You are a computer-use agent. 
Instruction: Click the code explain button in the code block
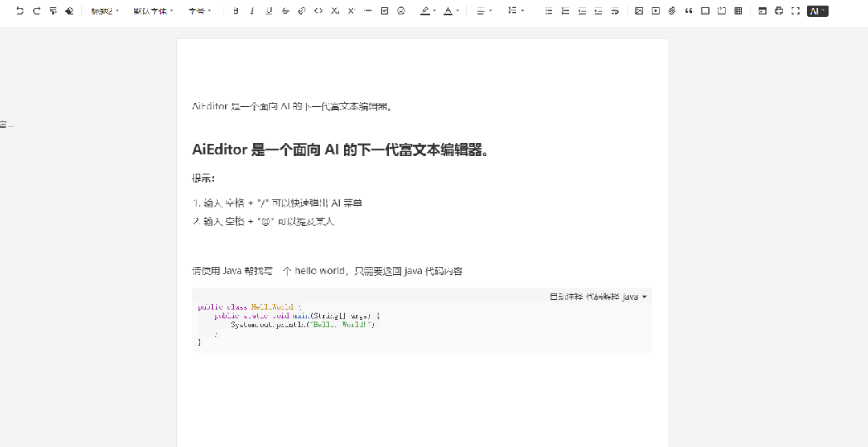(x=602, y=297)
